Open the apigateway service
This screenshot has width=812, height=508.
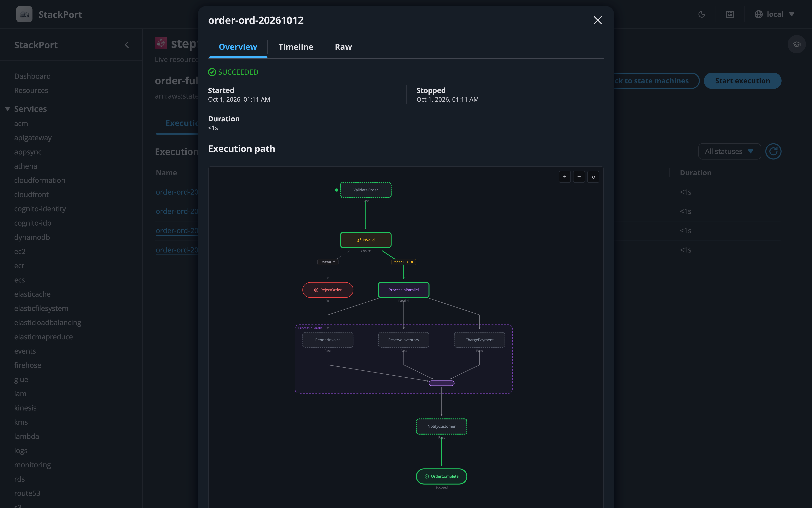(33, 138)
